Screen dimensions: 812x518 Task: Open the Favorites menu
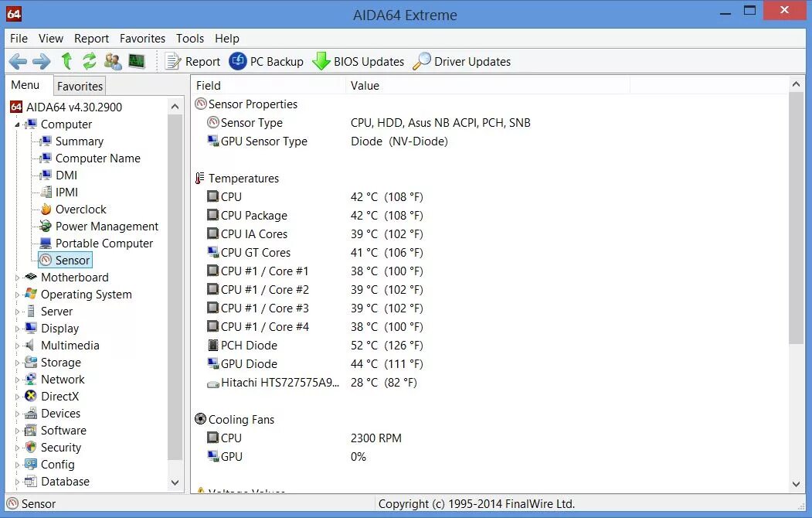(x=142, y=39)
